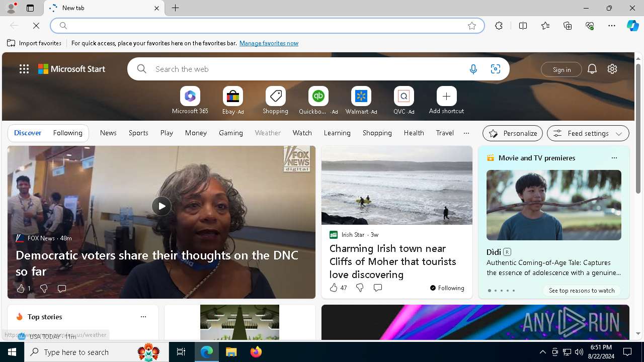
Task: Open Browser essentials icon
Action: point(590,26)
